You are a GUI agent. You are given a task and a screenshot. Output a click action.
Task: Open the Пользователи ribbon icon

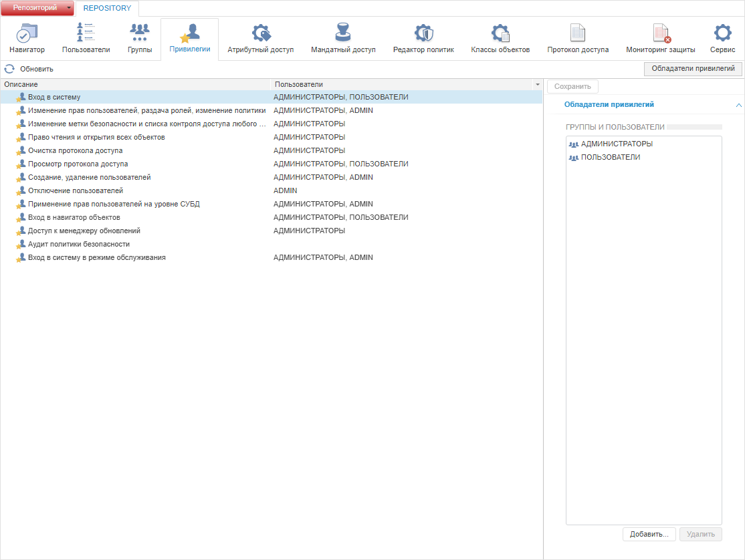click(86, 32)
